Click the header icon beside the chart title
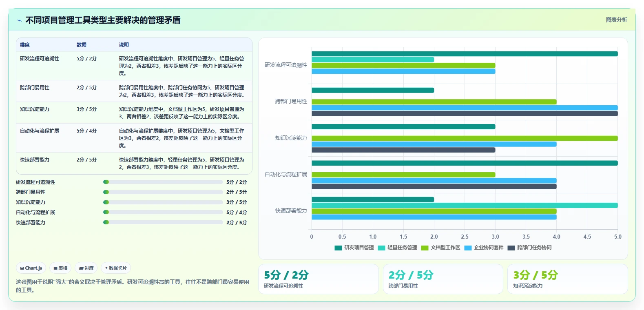644x310 pixels. (x=19, y=20)
